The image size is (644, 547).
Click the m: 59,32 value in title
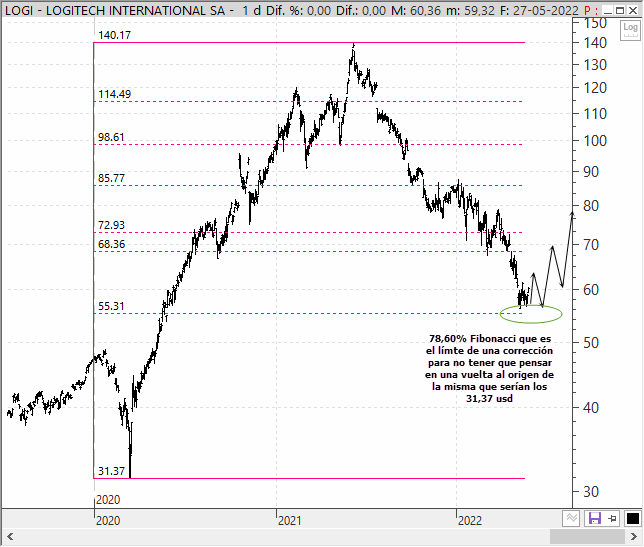point(470,11)
